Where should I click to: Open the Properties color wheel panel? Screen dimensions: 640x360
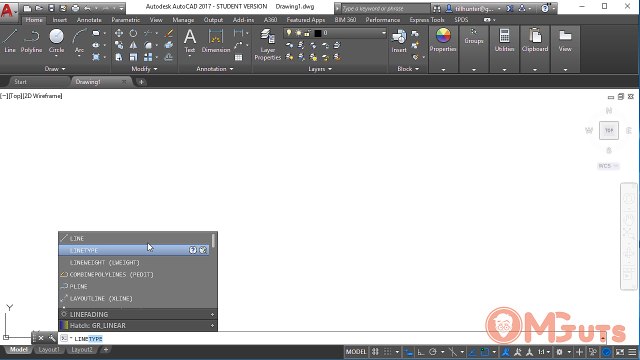click(x=443, y=40)
